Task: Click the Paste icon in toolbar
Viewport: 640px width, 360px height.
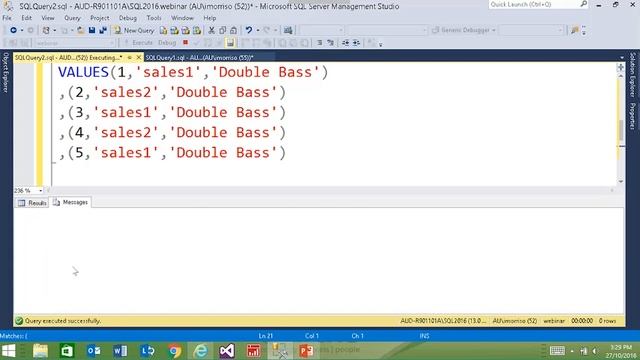Action: (233, 30)
